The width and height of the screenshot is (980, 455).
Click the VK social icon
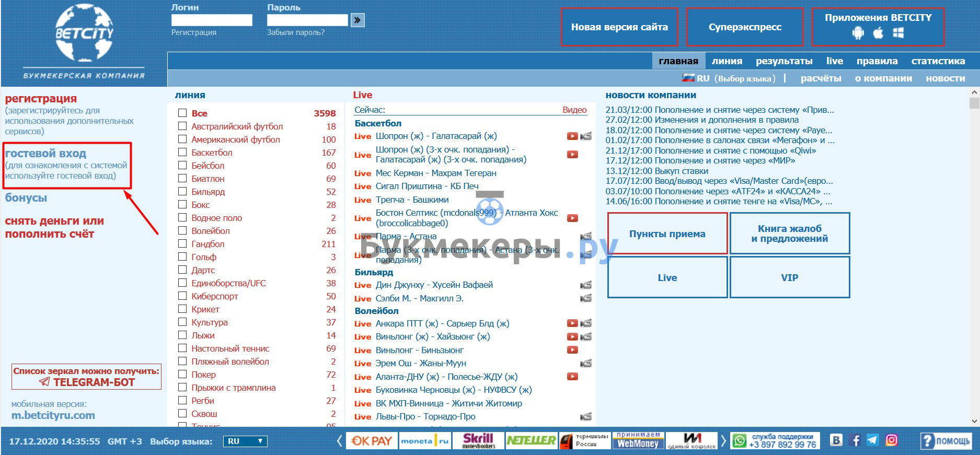click(836, 440)
